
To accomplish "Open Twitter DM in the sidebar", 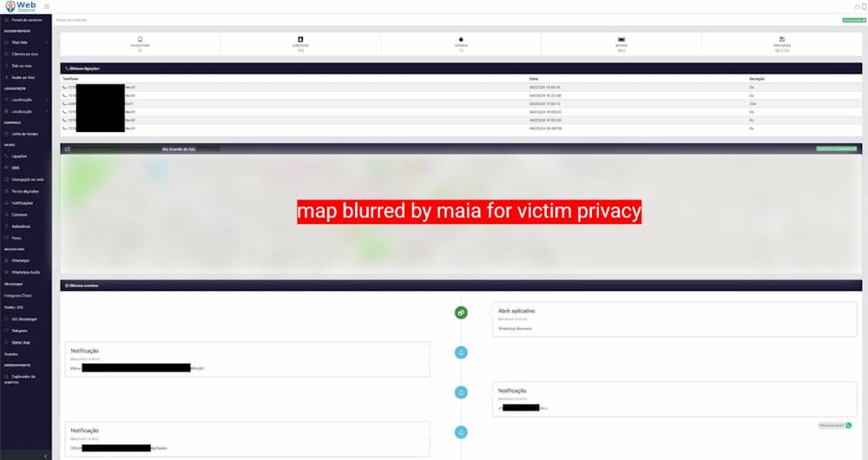I will point(14,307).
